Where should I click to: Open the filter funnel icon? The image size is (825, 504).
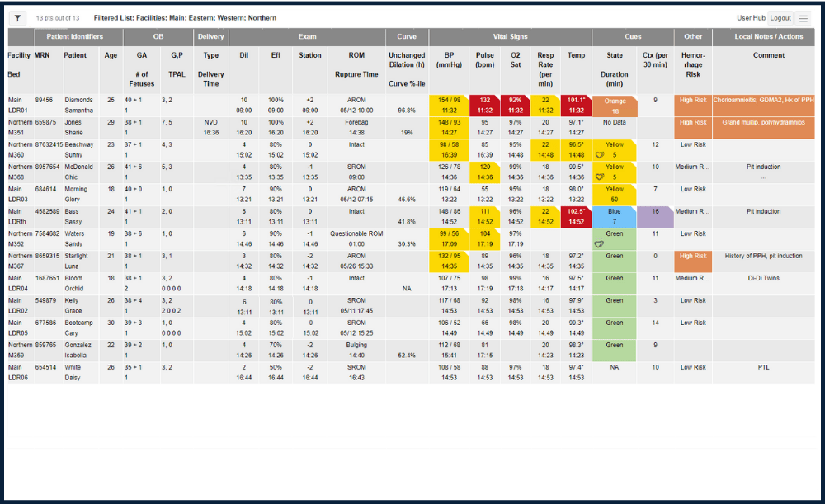pos(18,18)
